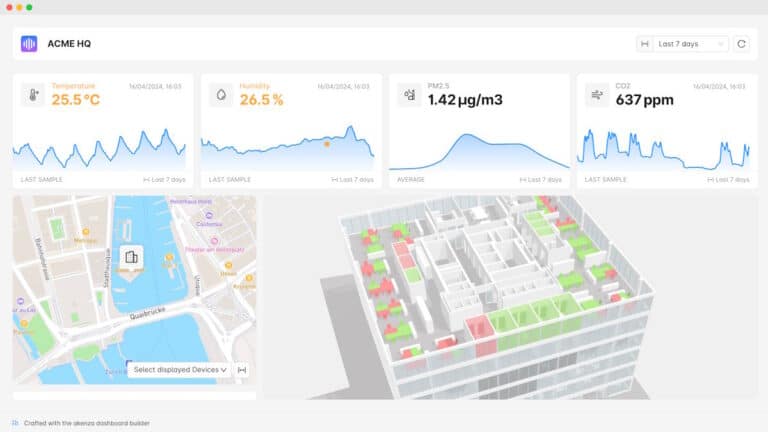
Task: Click the range icon next to Select displayed Devices
Action: 242,370
